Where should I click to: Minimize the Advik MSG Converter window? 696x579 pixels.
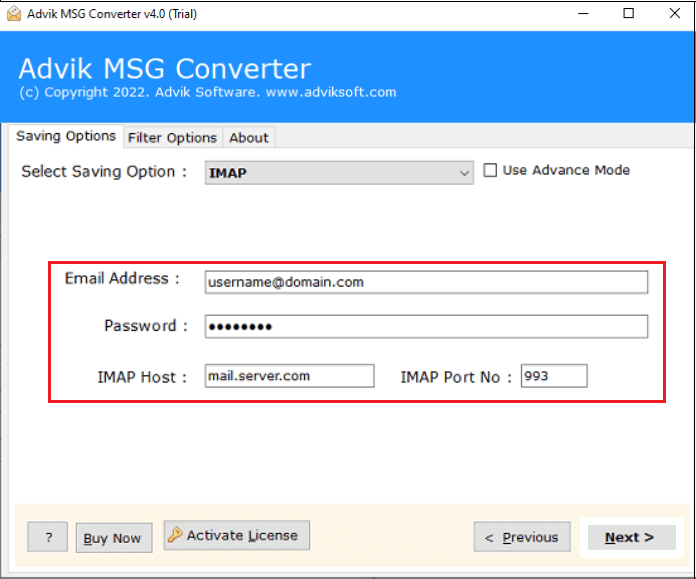click(x=582, y=14)
